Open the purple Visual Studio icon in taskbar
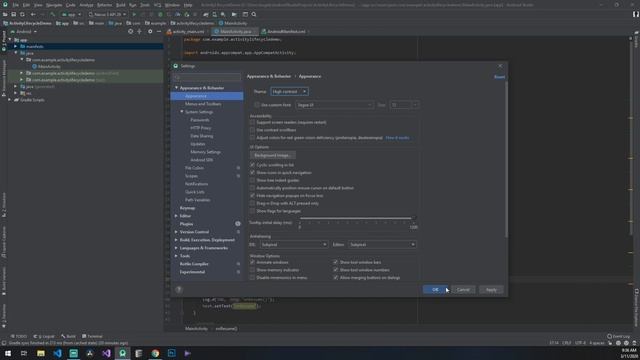640x360 pixels. pos(106,353)
